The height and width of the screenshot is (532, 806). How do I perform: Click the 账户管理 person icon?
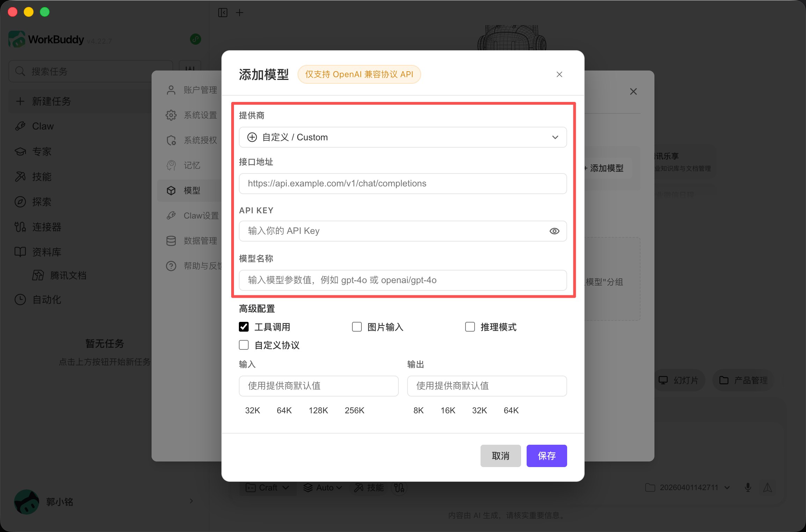(x=171, y=90)
